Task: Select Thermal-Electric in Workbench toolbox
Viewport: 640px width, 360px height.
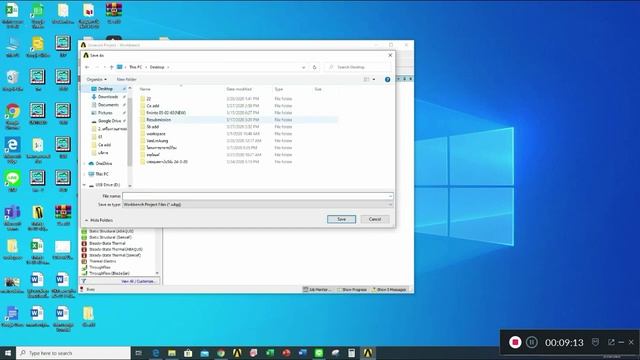Action: tap(102, 261)
